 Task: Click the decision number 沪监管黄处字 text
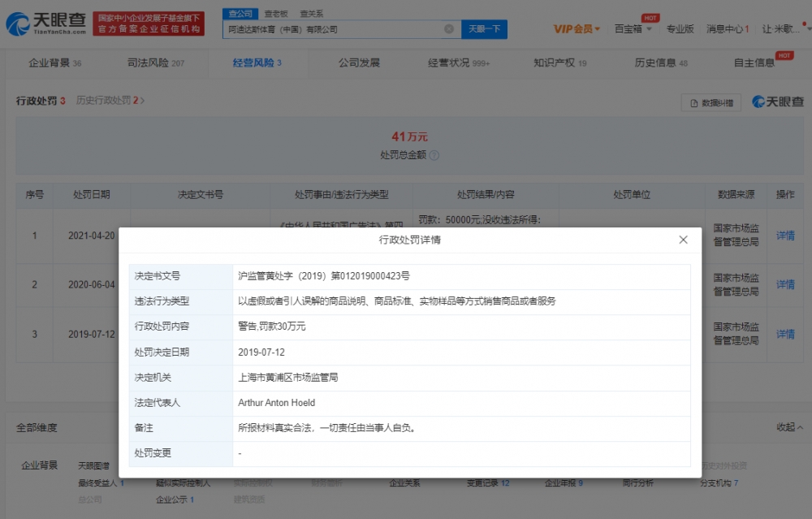(x=324, y=276)
